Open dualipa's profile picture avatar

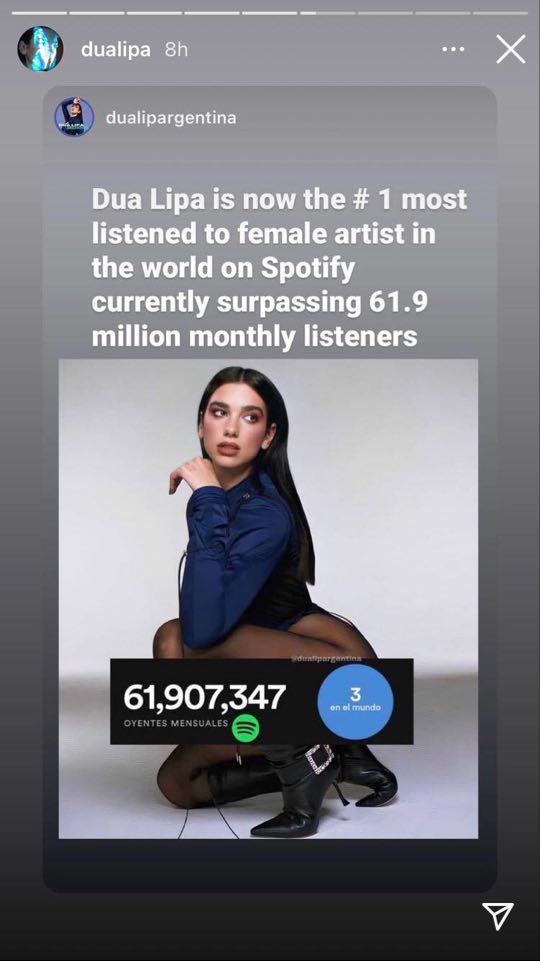pyautogui.click(x=40, y=48)
